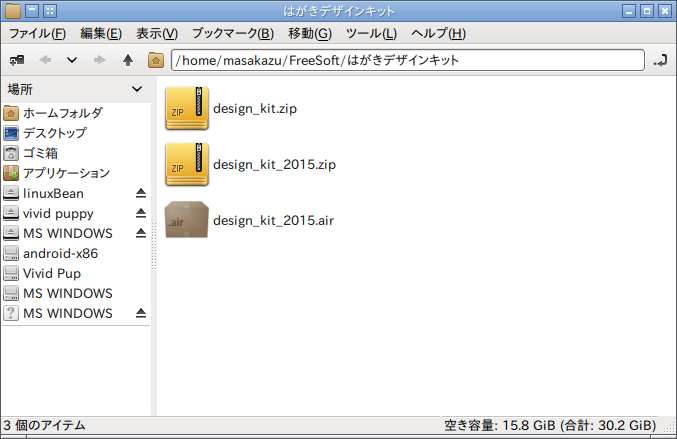The height and width of the screenshot is (439, 677).
Task: Click the デスクトップ desktop icon in sidebar
Action: point(11,133)
